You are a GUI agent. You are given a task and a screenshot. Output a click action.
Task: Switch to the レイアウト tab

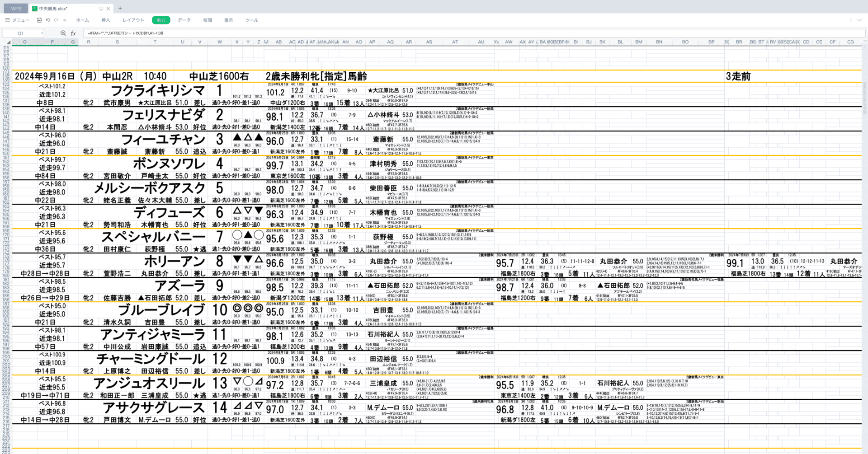(x=133, y=20)
